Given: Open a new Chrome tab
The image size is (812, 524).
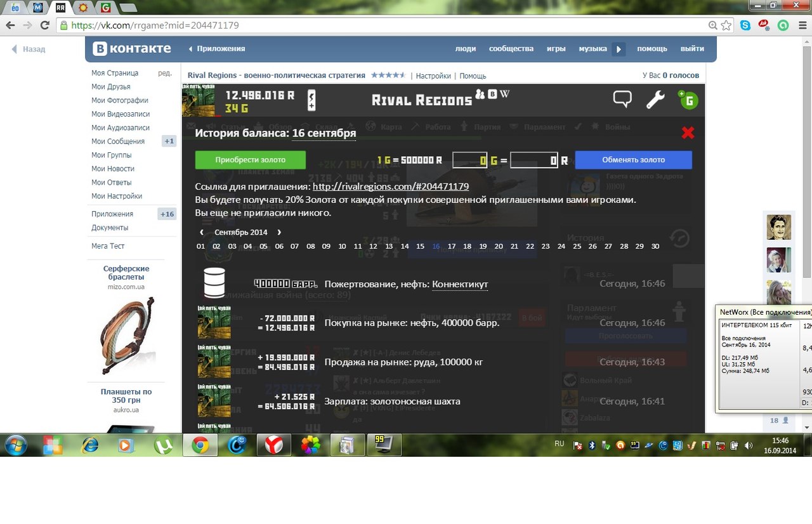Looking at the screenshot, I should [128, 8].
